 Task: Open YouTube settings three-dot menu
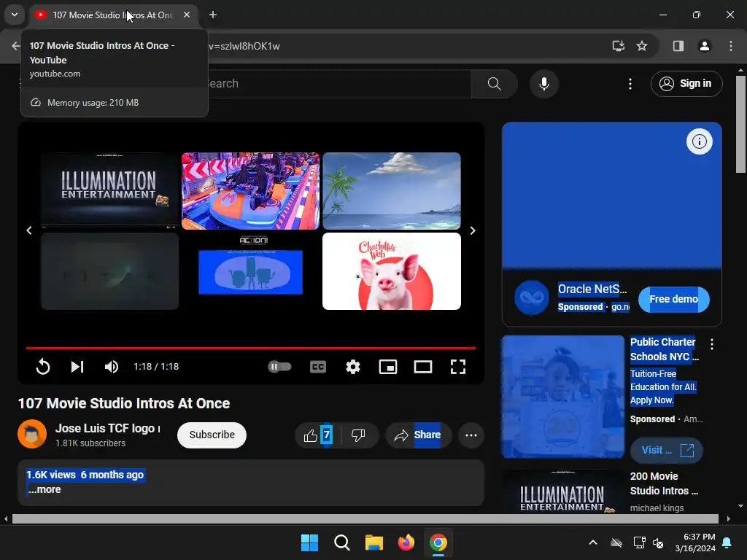[630, 84]
